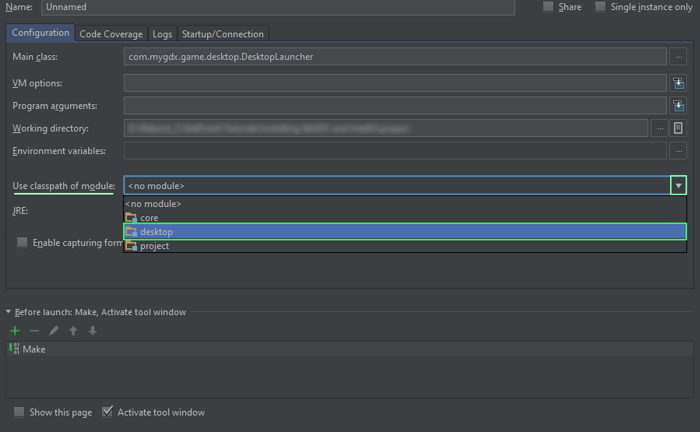The image size is (700, 432).
Task: Open the Startup/Connection tab
Action: click(x=224, y=34)
